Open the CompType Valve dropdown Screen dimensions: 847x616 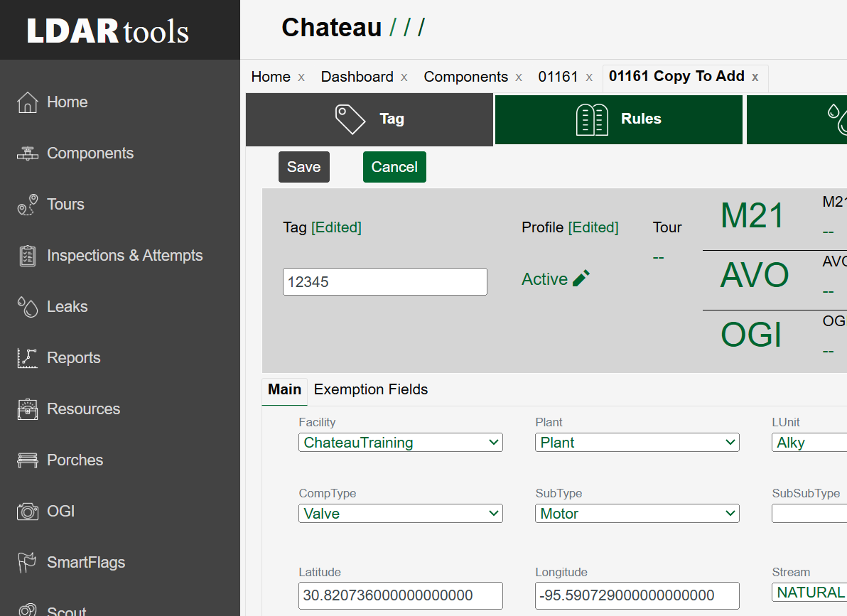pyautogui.click(x=400, y=513)
